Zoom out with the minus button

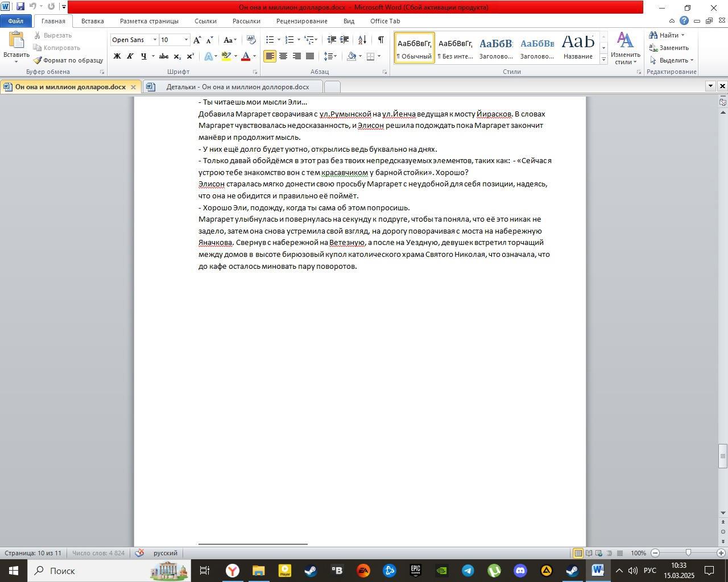click(x=655, y=553)
